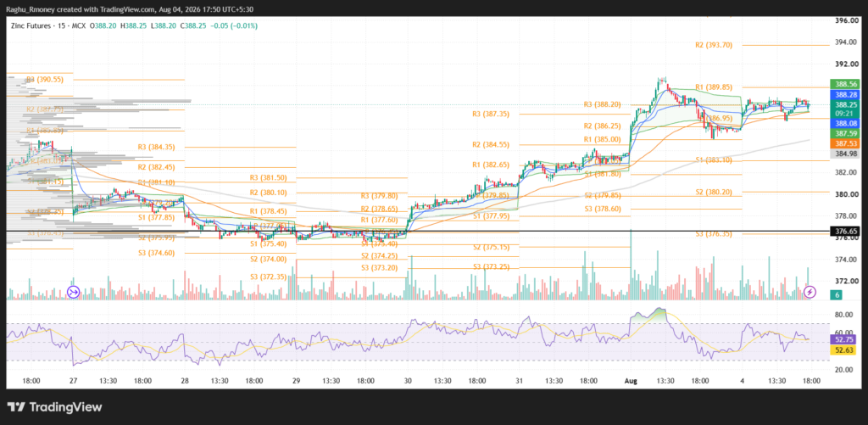Image resolution: width=868 pixels, height=425 pixels.
Task: Select the green 388.56 price tag
Action: click(x=846, y=84)
